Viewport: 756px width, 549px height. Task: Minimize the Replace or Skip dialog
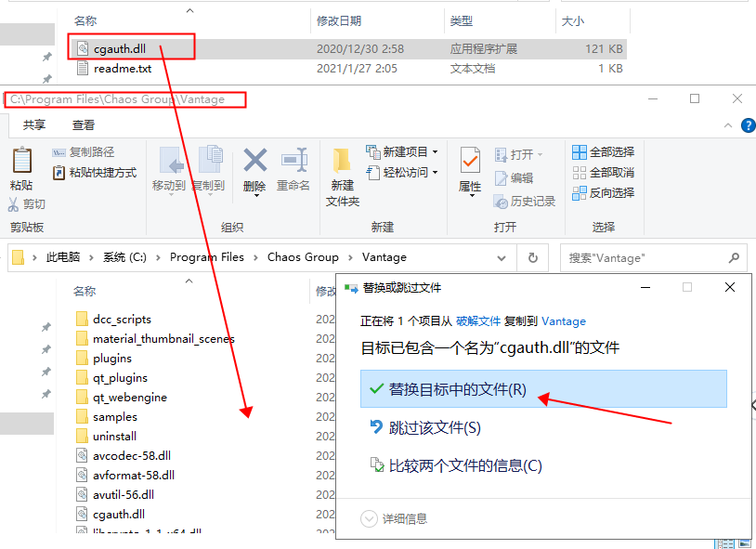[x=645, y=288]
